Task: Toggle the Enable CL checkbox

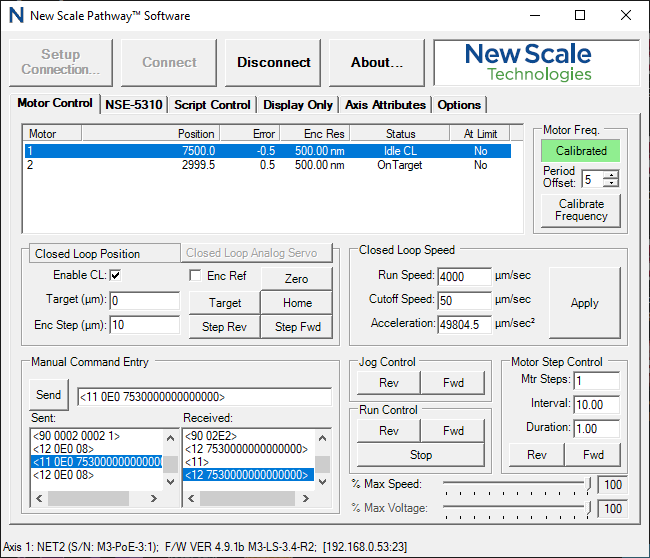Action: 115,275
